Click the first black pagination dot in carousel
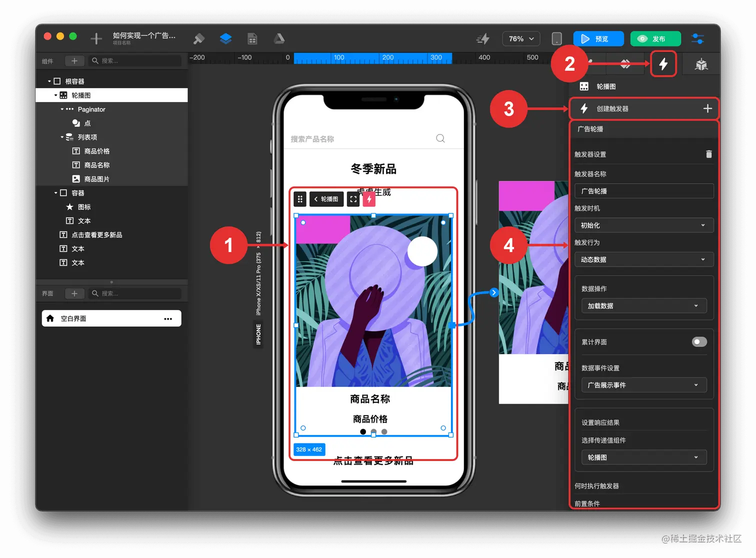This screenshot has width=756, height=558. pos(363,431)
